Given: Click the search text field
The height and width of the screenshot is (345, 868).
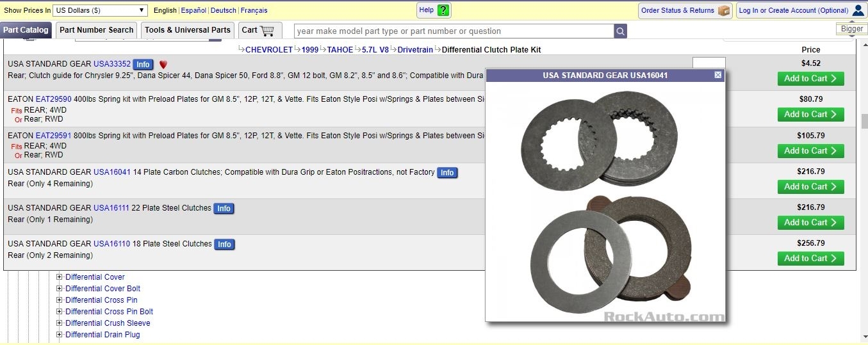Looking at the screenshot, I should (x=454, y=31).
